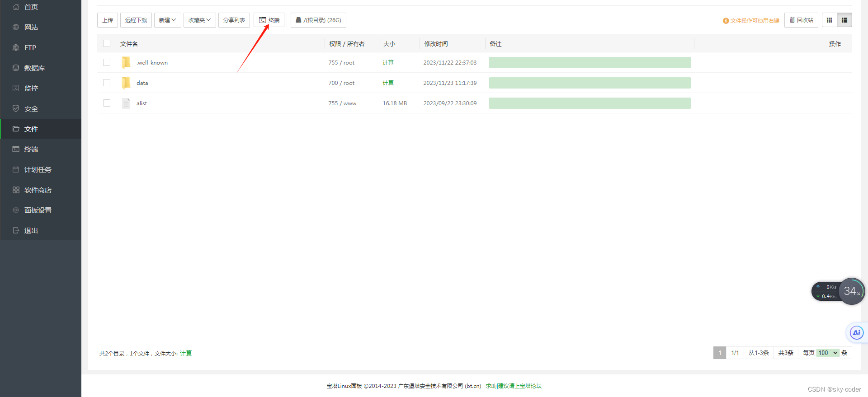Click the FTP sidebar icon

click(x=16, y=47)
